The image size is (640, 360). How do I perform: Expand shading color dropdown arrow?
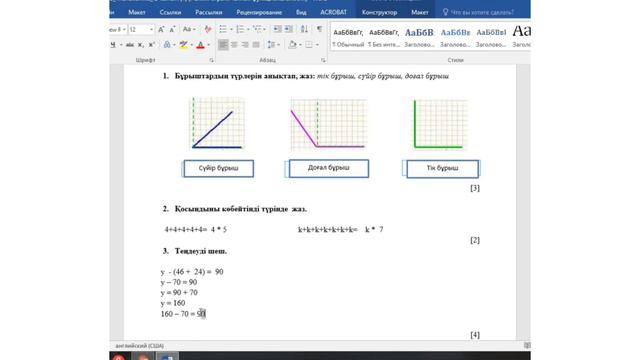click(x=300, y=45)
